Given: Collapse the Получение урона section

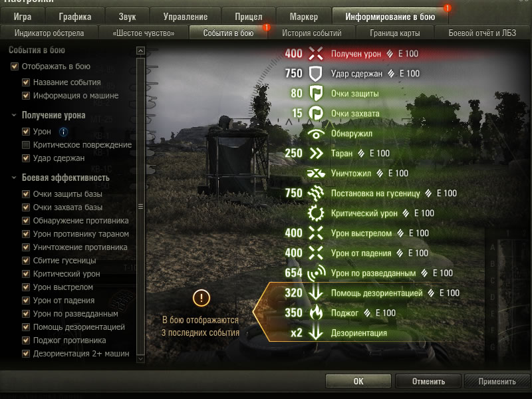Looking at the screenshot, I should click(x=14, y=115).
